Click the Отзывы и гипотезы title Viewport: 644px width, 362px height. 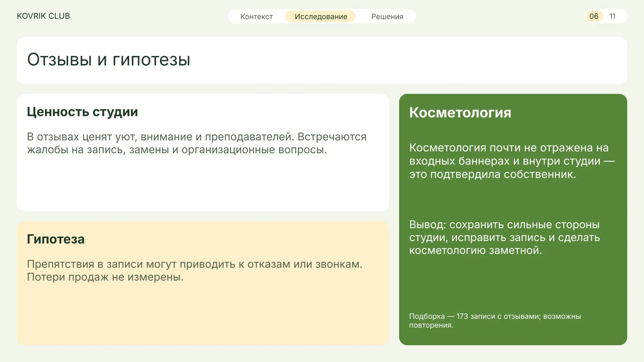point(109,60)
